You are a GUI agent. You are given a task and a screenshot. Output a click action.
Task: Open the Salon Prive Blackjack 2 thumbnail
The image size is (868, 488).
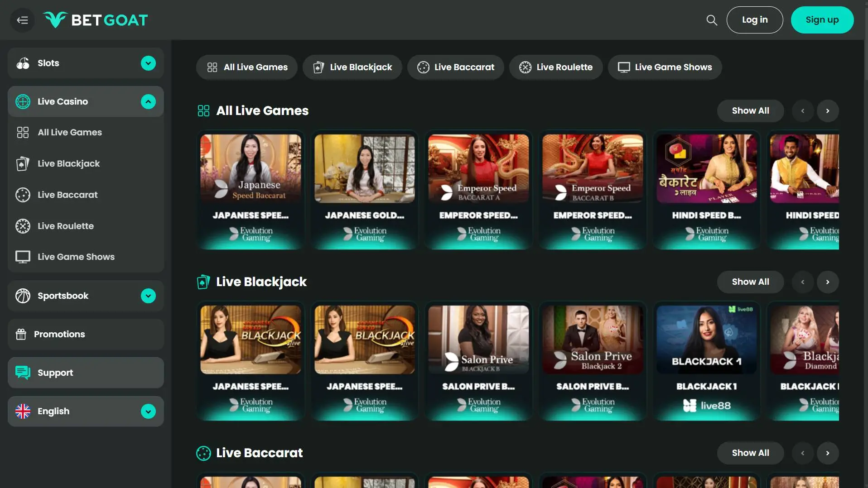(x=593, y=340)
